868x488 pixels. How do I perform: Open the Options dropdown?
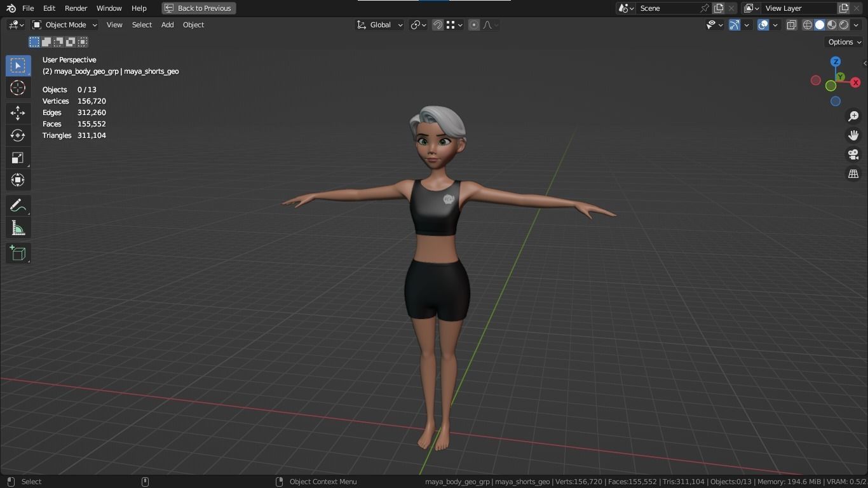point(844,42)
